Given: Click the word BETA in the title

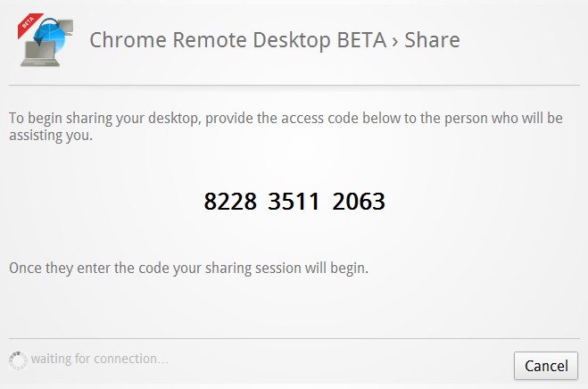Looking at the screenshot, I should pos(361,40).
